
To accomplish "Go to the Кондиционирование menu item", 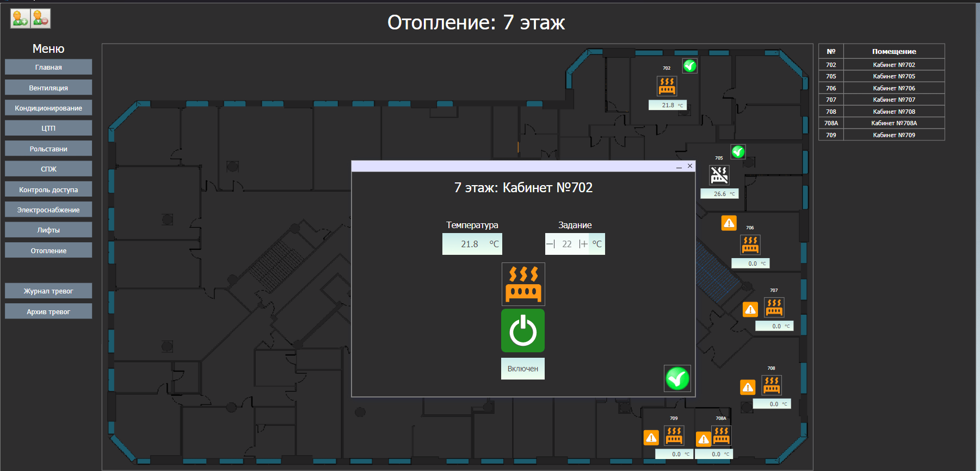I will (x=48, y=108).
